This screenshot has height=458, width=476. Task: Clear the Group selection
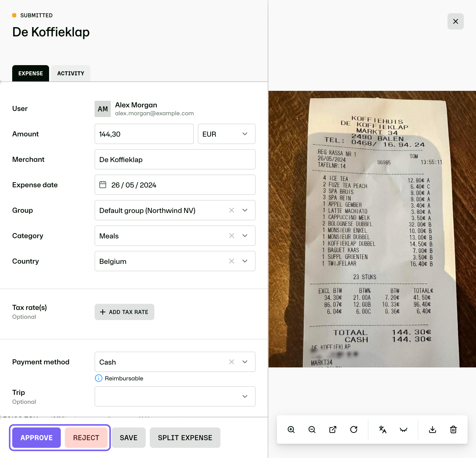[x=232, y=210]
